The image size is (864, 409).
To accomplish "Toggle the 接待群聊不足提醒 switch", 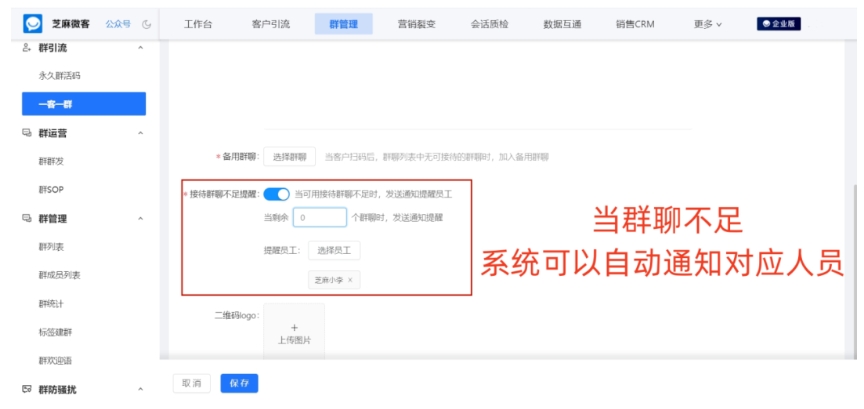I will click(277, 194).
